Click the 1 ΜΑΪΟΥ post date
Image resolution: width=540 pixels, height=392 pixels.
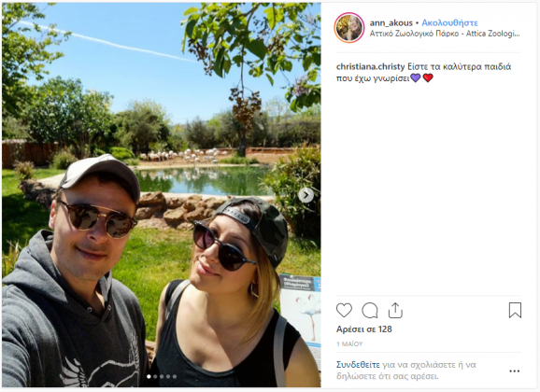[349, 343]
